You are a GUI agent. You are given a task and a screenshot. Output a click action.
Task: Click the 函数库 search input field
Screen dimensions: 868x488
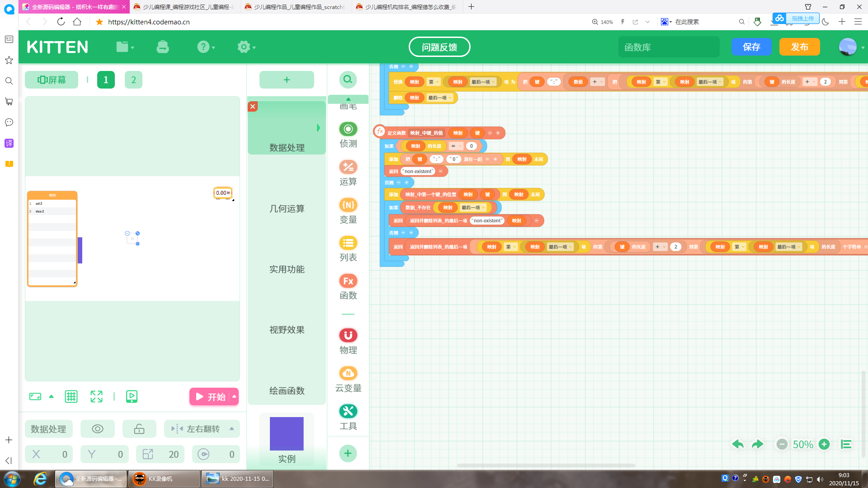(x=669, y=47)
